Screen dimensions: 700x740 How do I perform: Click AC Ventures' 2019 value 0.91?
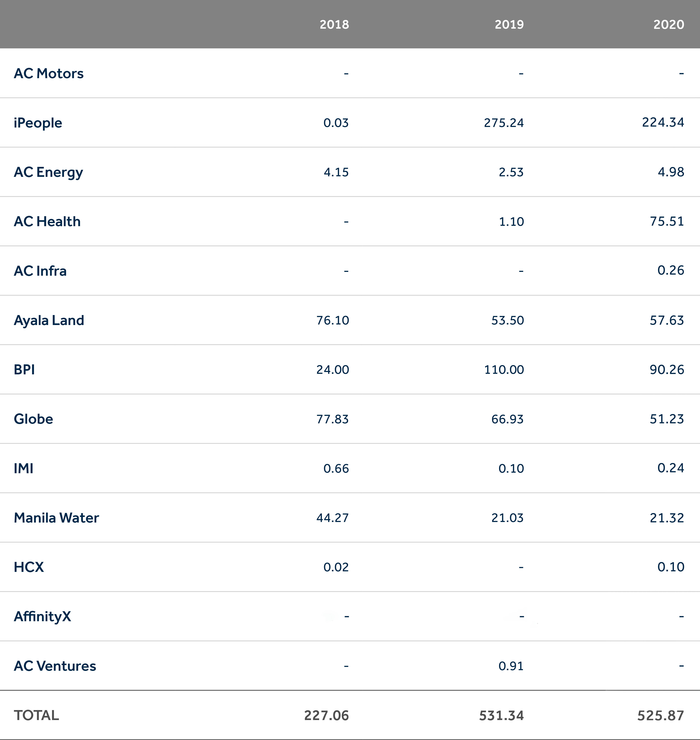click(511, 666)
